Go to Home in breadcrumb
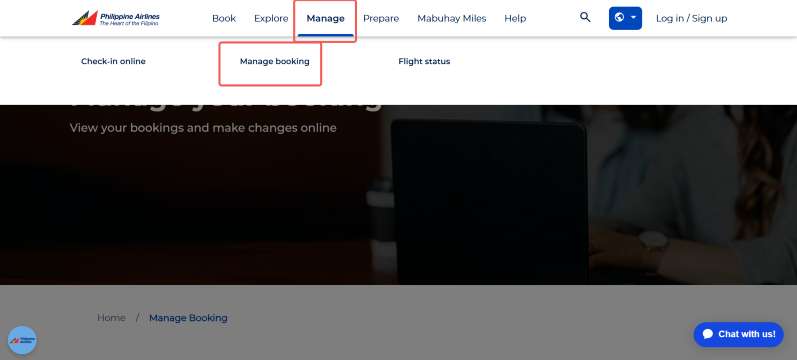This screenshot has width=797, height=360. [x=111, y=318]
